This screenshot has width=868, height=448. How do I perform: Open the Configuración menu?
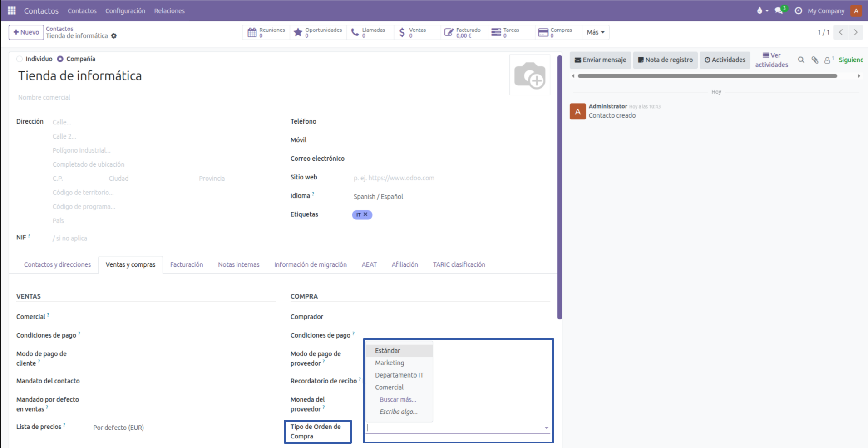pos(125,11)
